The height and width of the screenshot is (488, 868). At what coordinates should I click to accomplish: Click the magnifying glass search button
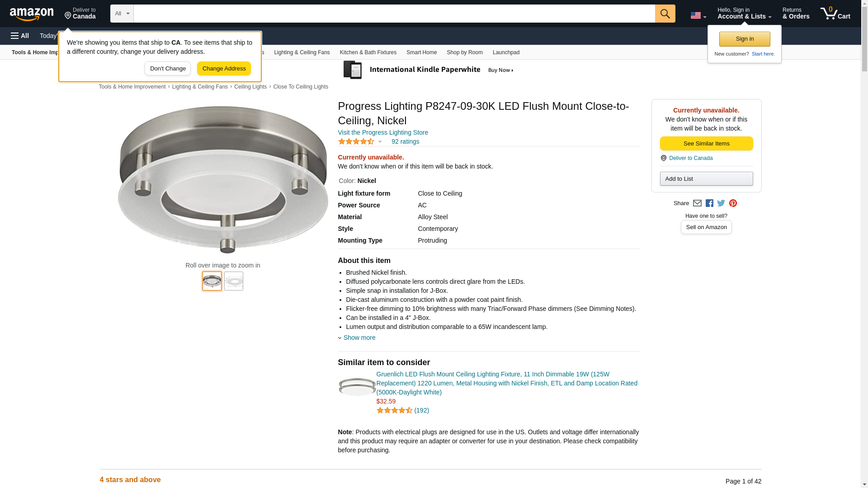point(665,14)
